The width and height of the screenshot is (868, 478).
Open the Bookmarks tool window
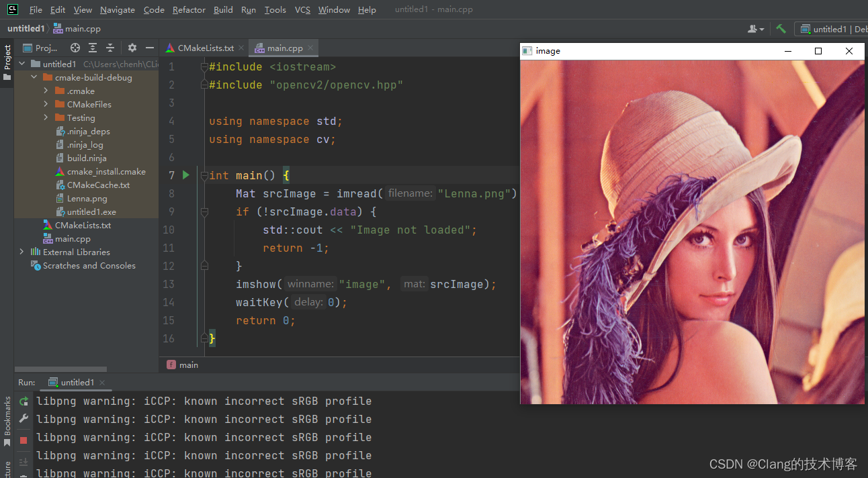(7, 421)
